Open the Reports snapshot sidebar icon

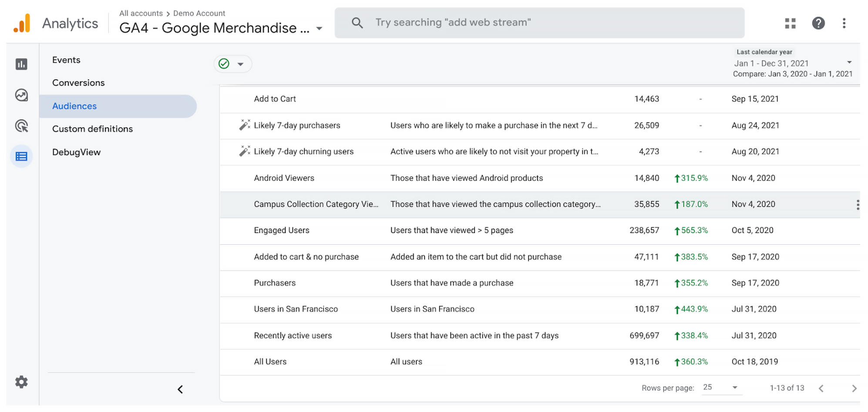(21, 64)
